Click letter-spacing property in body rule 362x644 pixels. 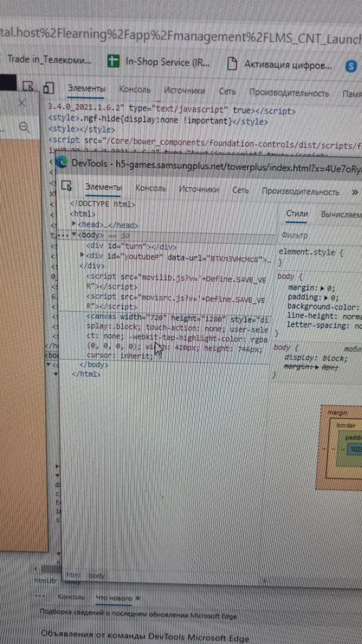click(x=324, y=326)
